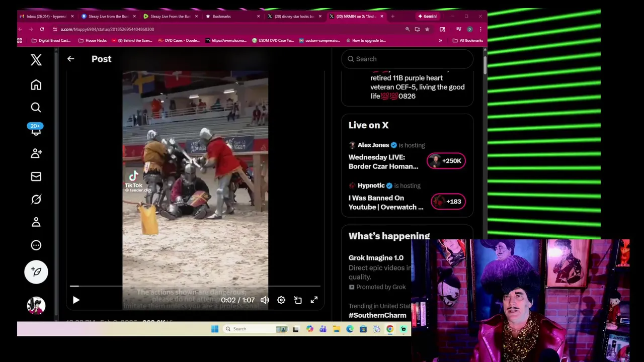
Task: Switch to first Sleazy Live tab
Action: click(108, 16)
